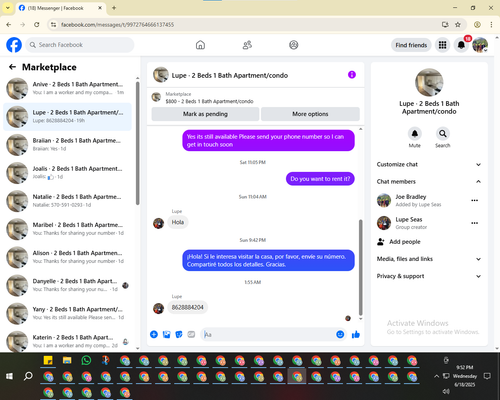This screenshot has height=400, width=500.
Task: Open conversation info purple icon
Action: pyautogui.click(x=352, y=75)
